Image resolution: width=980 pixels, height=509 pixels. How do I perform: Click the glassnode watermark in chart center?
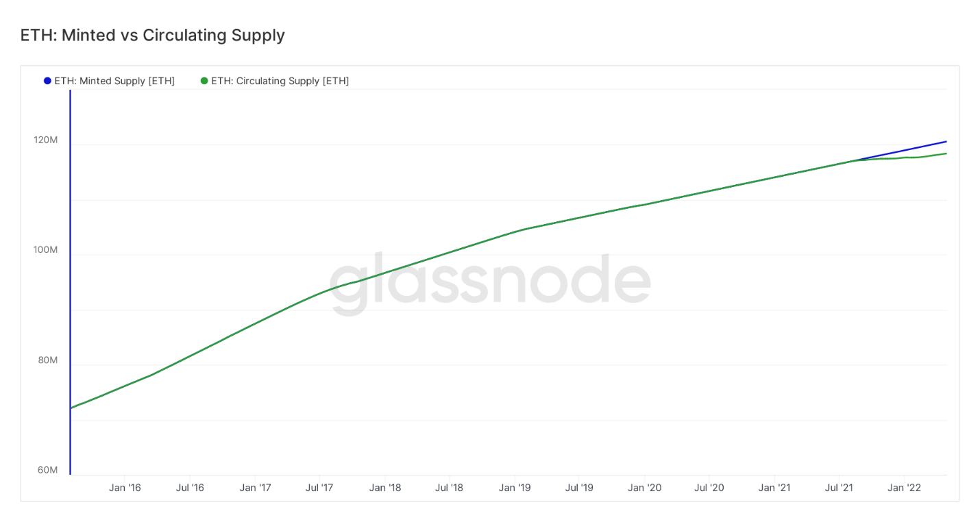[x=489, y=282]
